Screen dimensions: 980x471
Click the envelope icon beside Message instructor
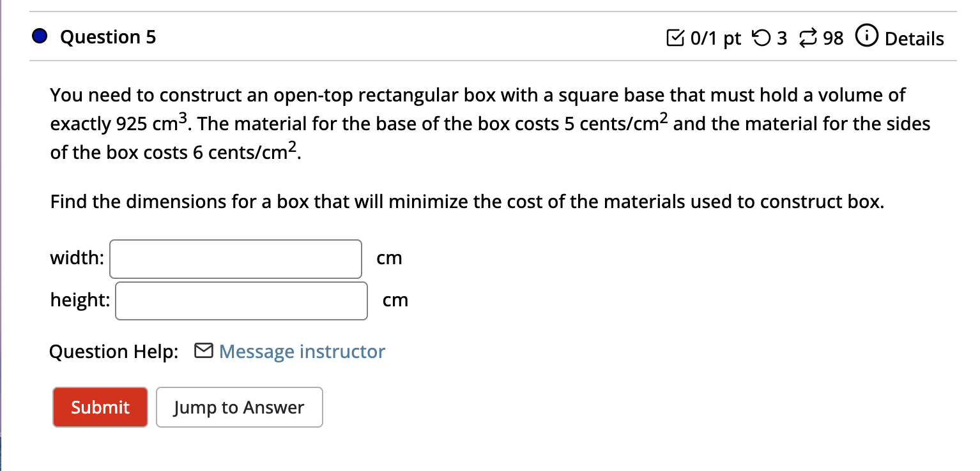click(x=203, y=350)
